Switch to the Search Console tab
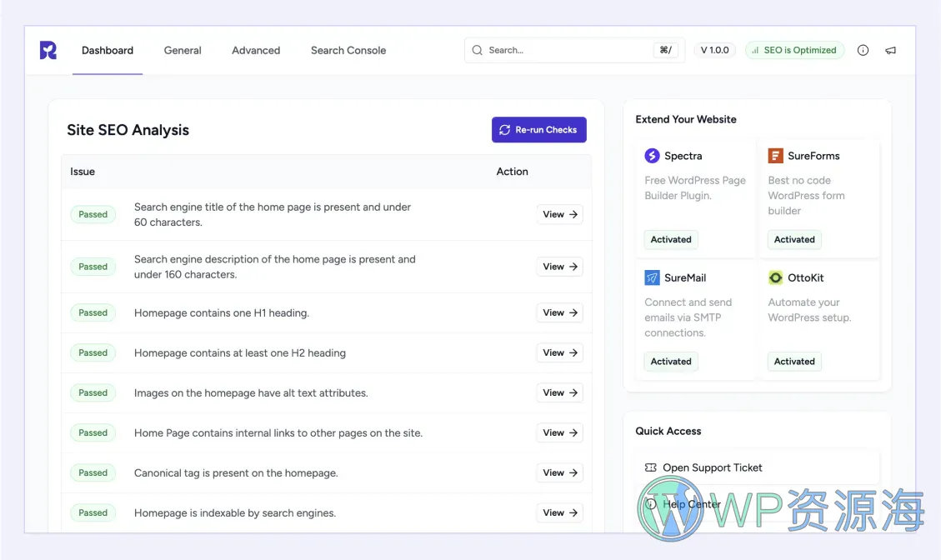 pos(348,50)
